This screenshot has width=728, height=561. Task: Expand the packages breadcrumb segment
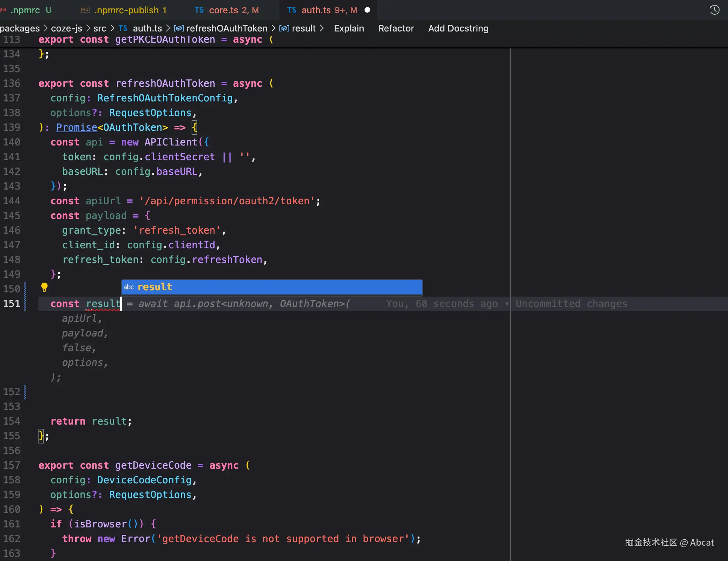20,28
